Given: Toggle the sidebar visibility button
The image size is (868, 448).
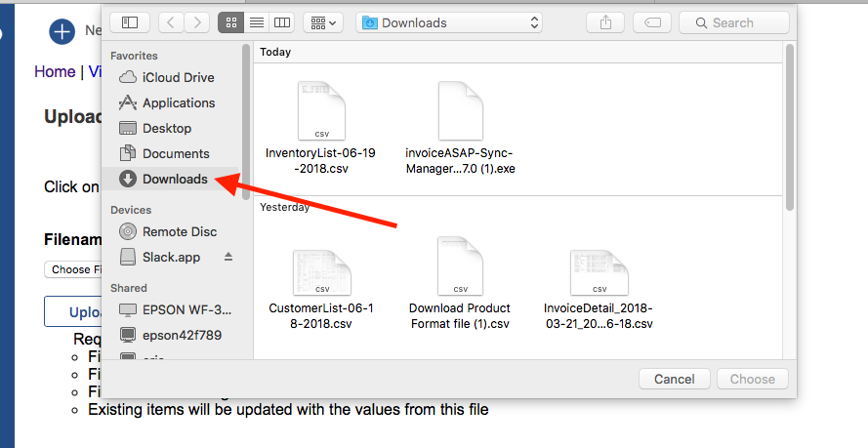Looking at the screenshot, I should pyautogui.click(x=130, y=22).
